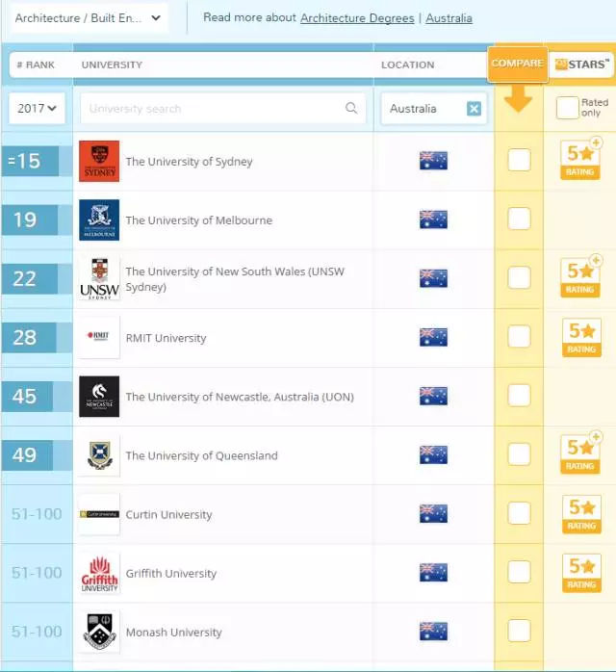Click Australian flag in Newcastle row
616x672 pixels.
[433, 396]
